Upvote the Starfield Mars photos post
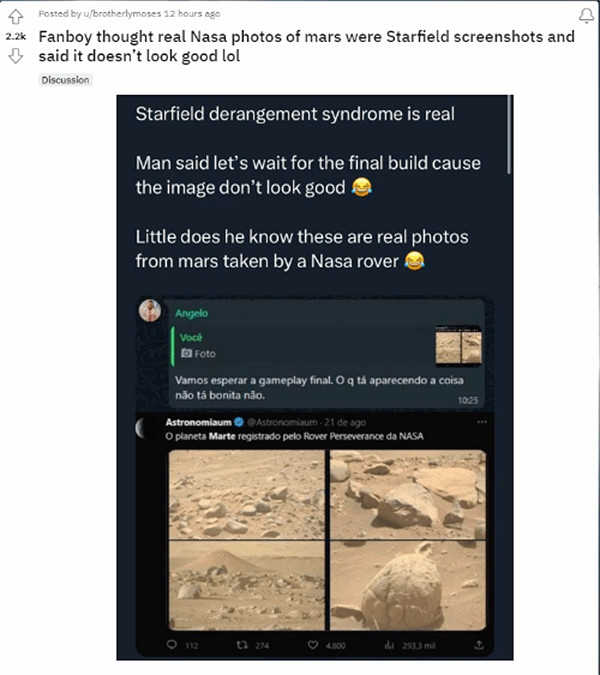600x675 pixels. coord(14,16)
